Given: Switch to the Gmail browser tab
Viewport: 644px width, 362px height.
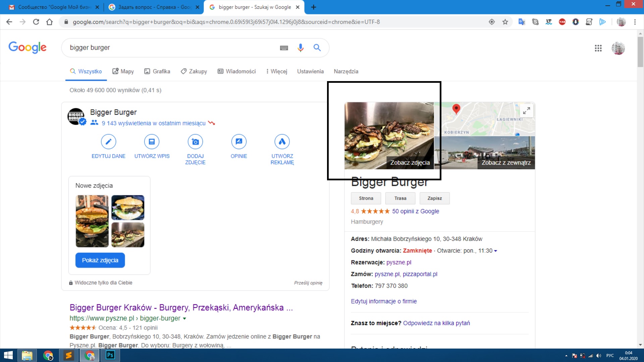Looking at the screenshot, I should coord(54,7).
